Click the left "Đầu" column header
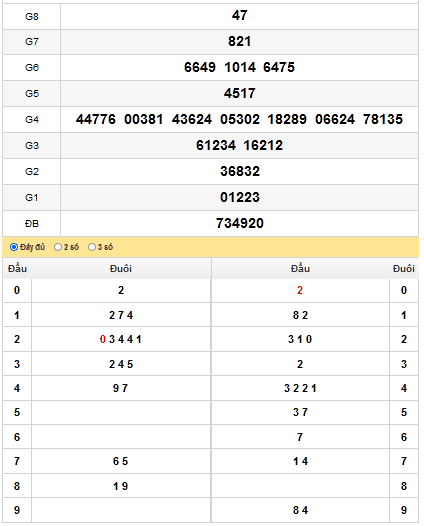The height and width of the screenshot is (526, 424). [x=17, y=269]
